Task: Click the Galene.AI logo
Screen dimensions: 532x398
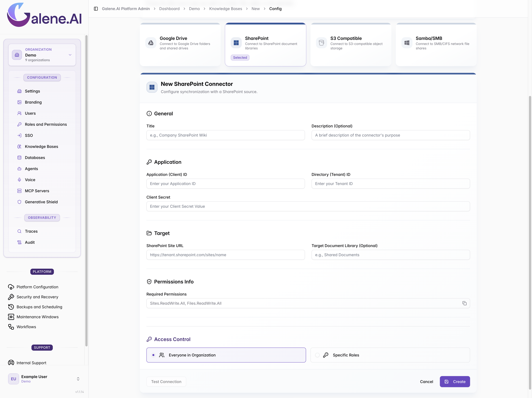Action: (x=44, y=15)
